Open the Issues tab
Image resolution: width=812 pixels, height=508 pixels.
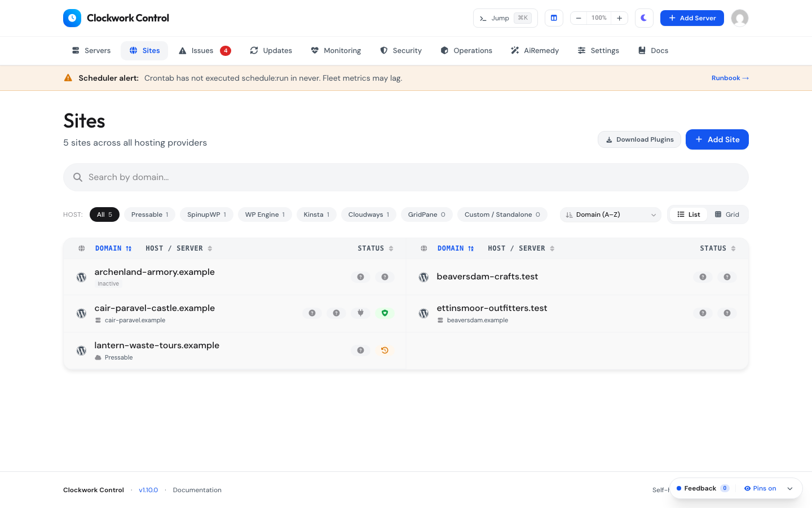pos(205,51)
